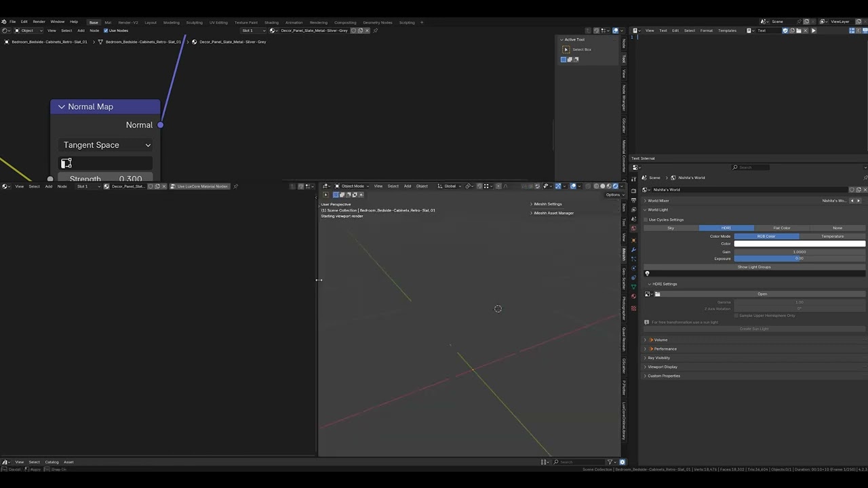
Task: Switch to Geometry Nodes workspace tab
Action: (x=378, y=22)
